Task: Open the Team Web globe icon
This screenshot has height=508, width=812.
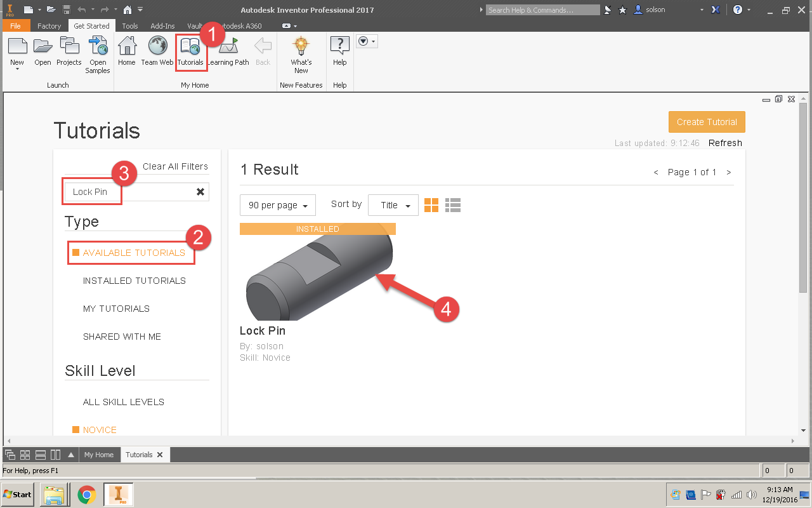Action: point(157,46)
